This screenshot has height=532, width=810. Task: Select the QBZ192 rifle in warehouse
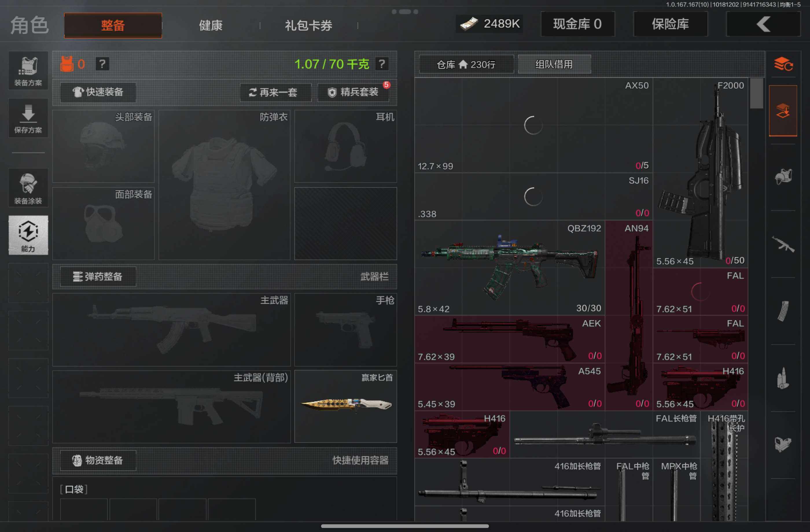click(510, 268)
